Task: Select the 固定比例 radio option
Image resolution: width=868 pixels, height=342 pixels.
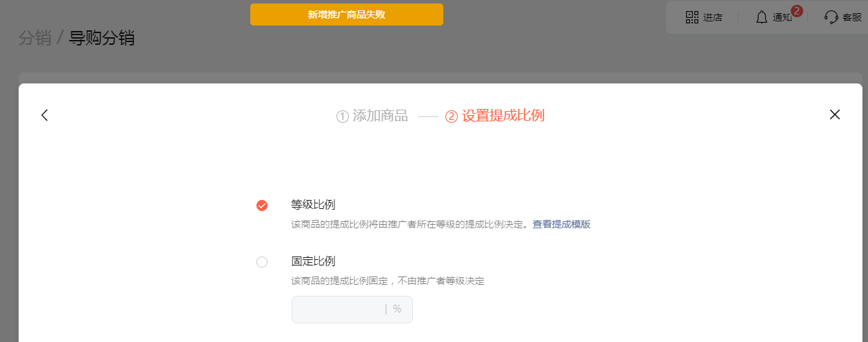Action: [x=262, y=262]
